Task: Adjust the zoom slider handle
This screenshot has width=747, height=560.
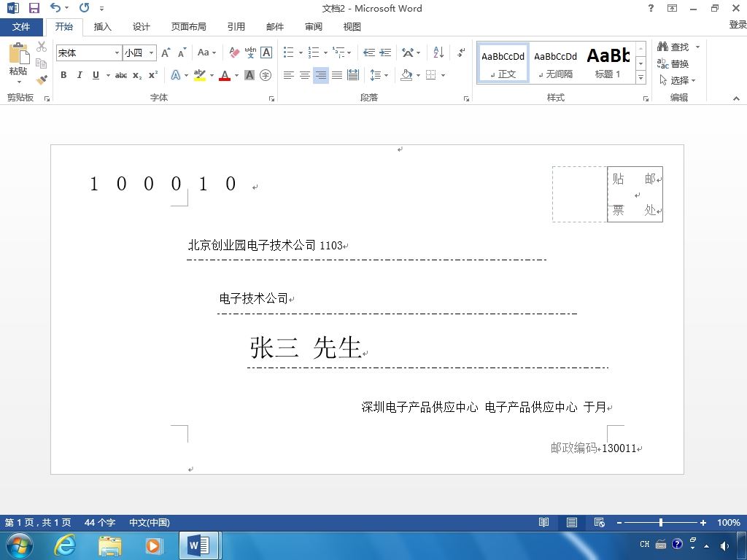Action: 661,522
